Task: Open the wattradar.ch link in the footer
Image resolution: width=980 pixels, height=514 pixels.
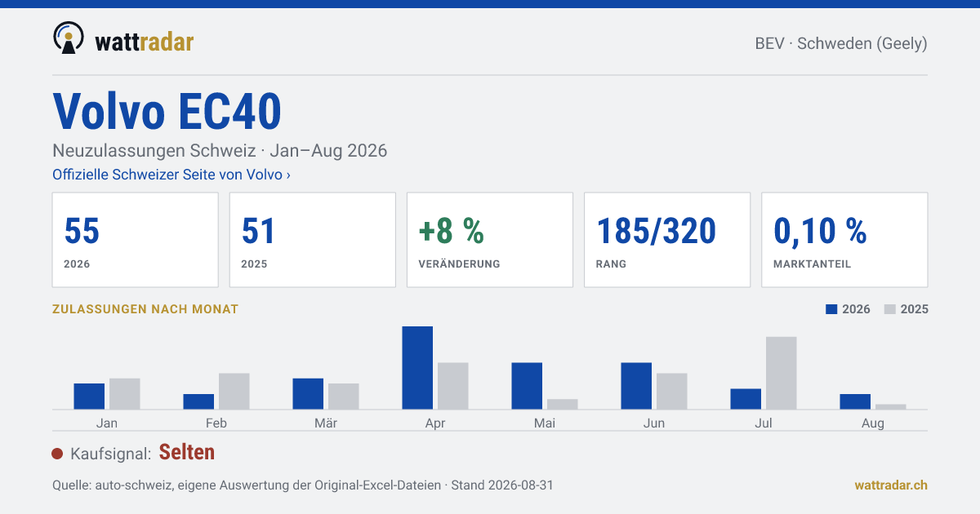Action: pos(891,485)
